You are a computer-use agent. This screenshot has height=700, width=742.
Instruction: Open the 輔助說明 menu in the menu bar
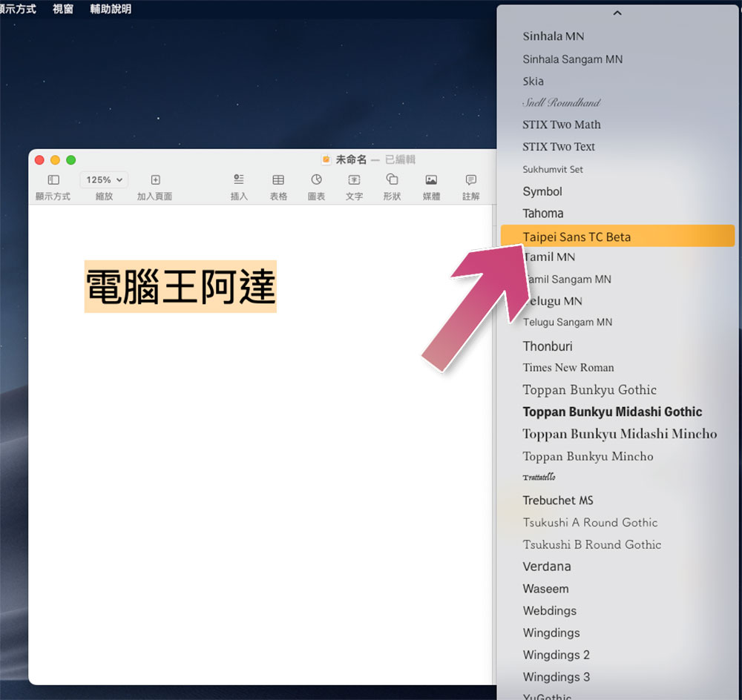pyautogui.click(x=111, y=9)
